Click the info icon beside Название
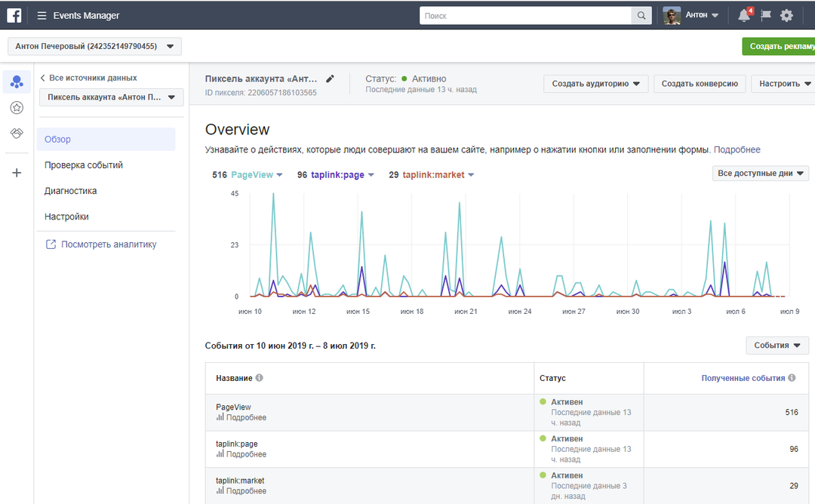815x504 pixels. [259, 378]
